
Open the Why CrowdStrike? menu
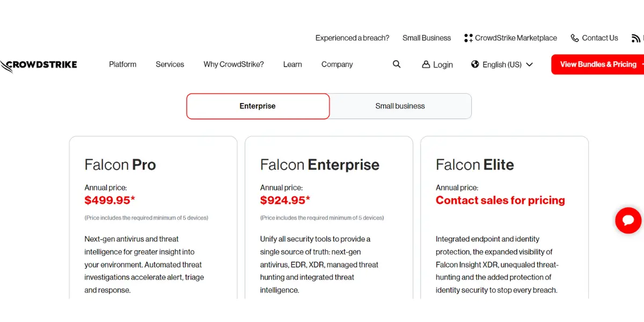tap(233, 64)
